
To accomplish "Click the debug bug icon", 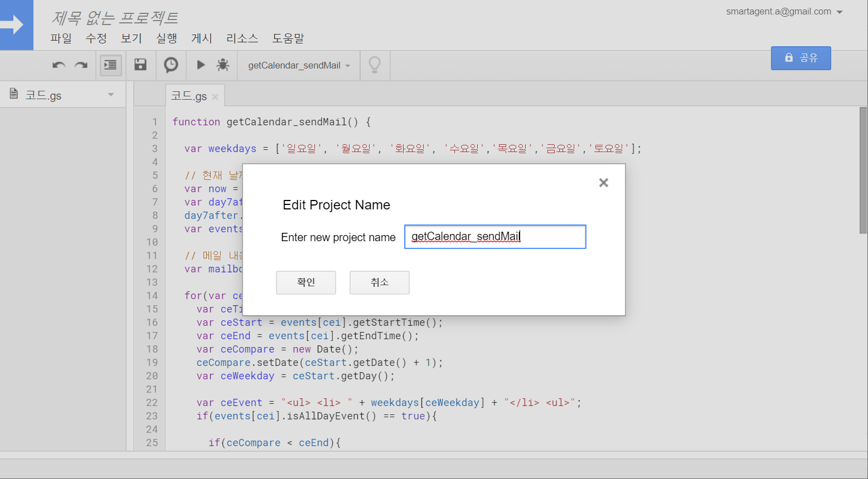I will point(223,65).
